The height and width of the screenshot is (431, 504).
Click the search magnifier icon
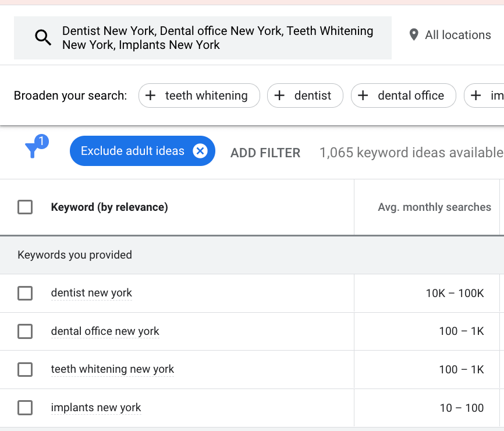click(43, 38)
